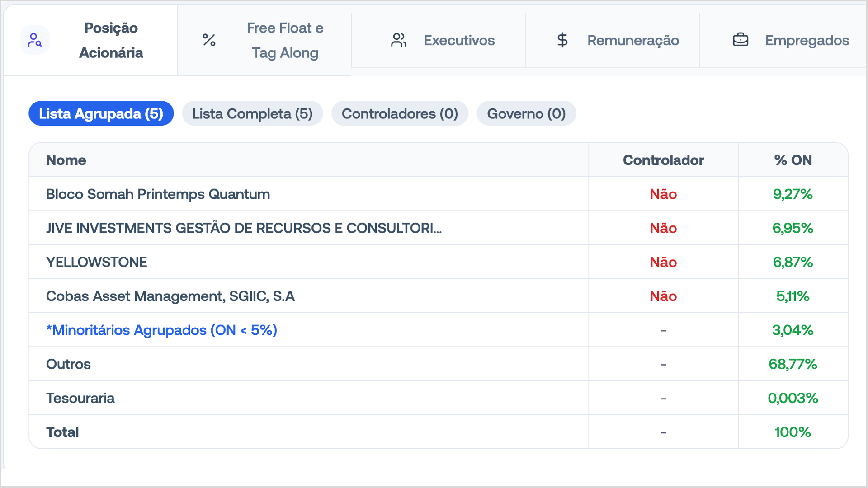Open the Free Float e Tag Along tab
Viewport: 868px width, 488px height.
[264, 40]
